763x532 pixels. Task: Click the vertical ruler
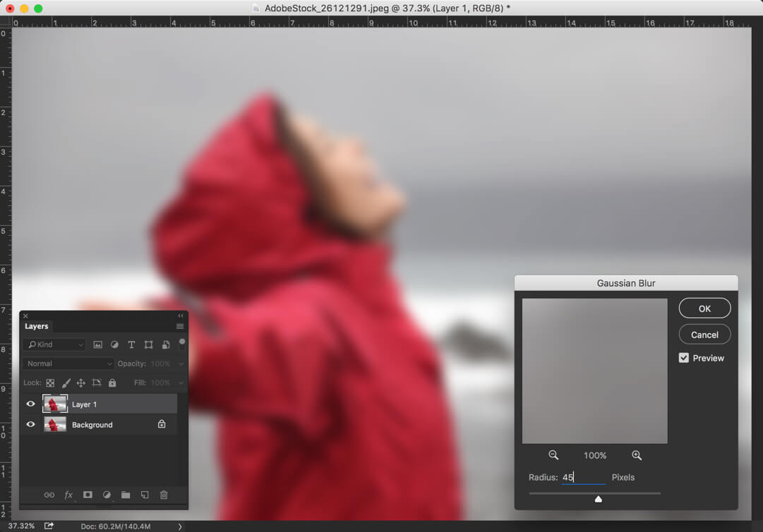5,274
